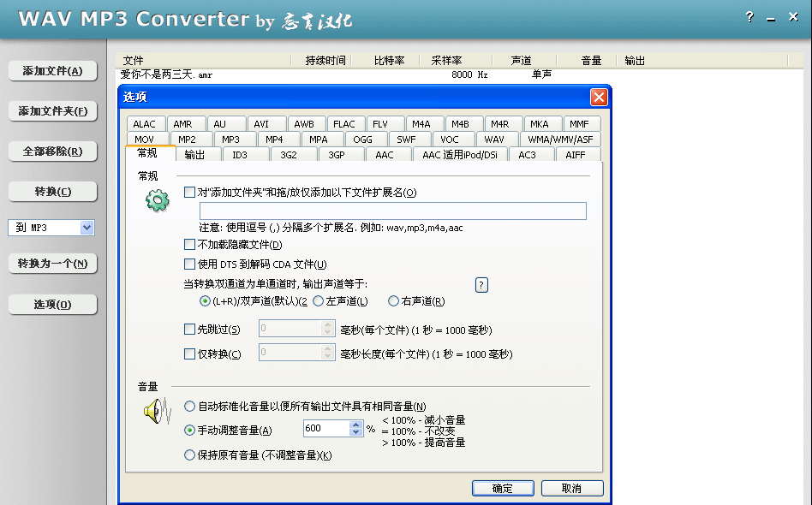
Task: Switch to the 输出 tab
Action: coord(194,155)
